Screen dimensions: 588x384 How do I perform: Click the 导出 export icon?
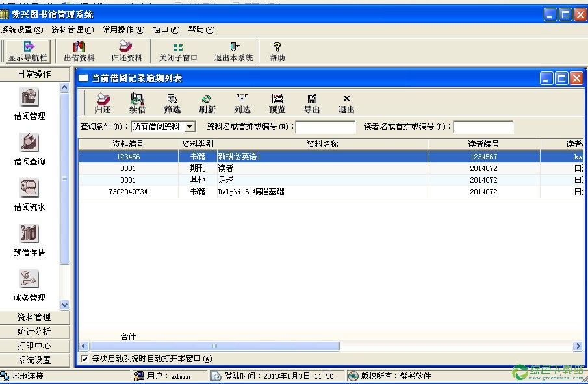[312, 103]
